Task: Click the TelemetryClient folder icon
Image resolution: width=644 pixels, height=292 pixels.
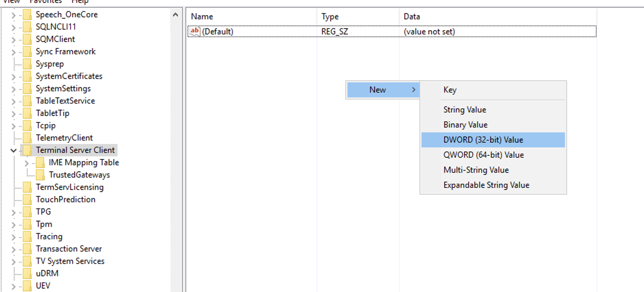Action: pos(27,138)
